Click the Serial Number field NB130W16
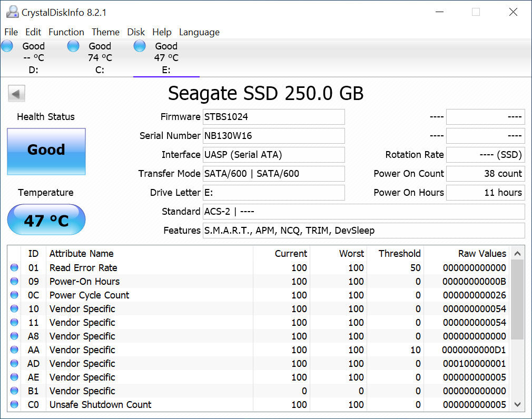This screenshot has height=419, width=532. pos(274,136)
